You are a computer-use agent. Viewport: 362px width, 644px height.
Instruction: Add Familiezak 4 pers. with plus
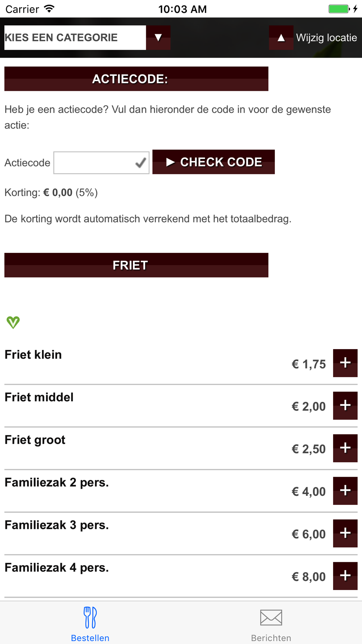tap(345, 576)
